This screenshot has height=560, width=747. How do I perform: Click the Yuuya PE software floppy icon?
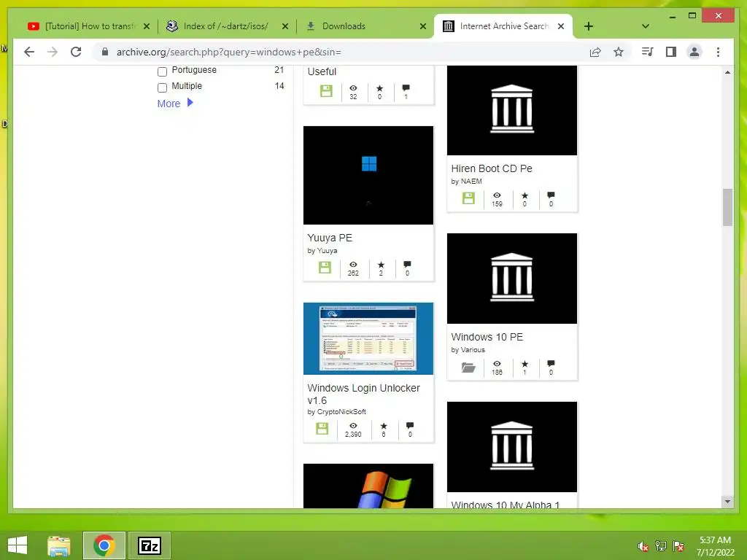coord(325,268)
